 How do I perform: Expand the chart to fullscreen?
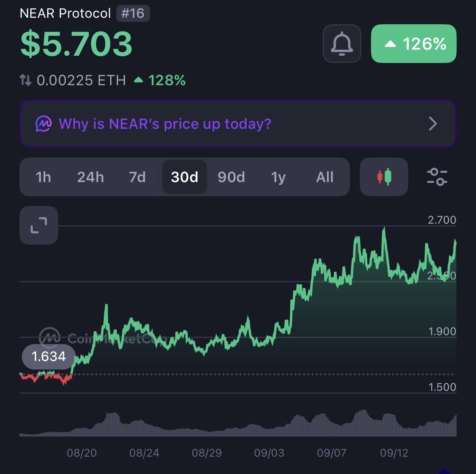(x=39, y=225)
